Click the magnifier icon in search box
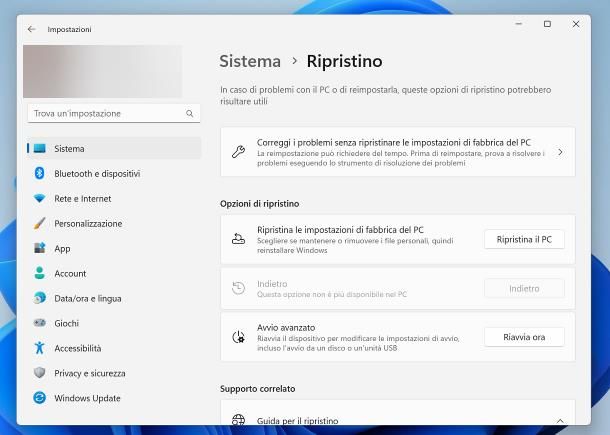The image size is (610, 435). pyautogui.click(x=189, y=114)
